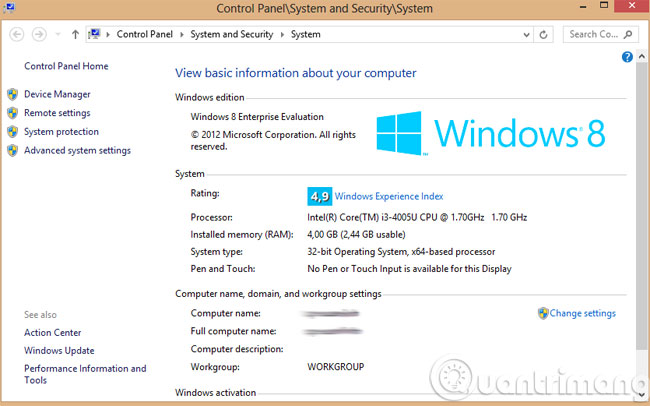Maximize the System window
Image resolution: width=650 pixels, height=406 pixels.
pos(604,6)
